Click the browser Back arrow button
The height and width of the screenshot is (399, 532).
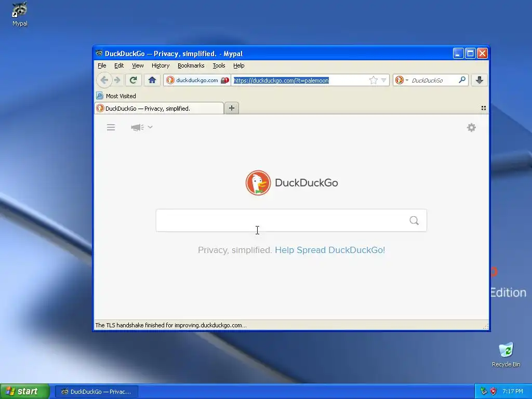104,80
